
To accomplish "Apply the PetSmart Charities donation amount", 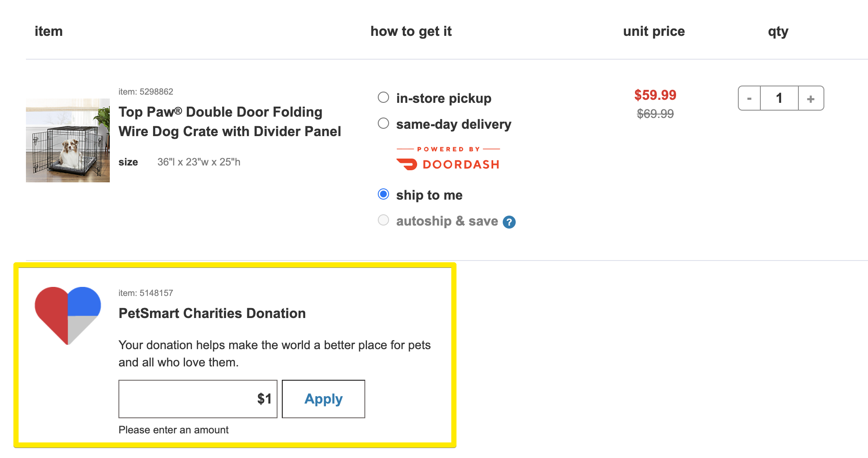I will pos(323,399).
